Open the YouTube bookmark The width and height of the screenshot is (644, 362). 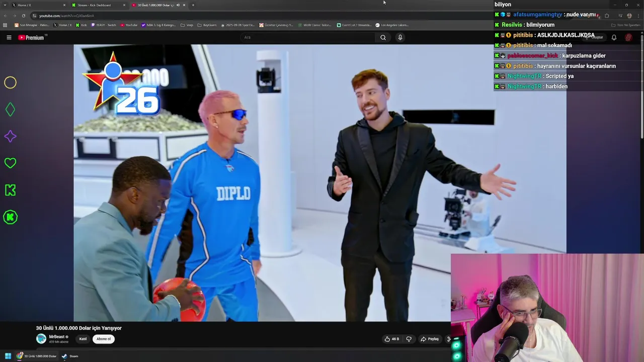coord(129,25)
